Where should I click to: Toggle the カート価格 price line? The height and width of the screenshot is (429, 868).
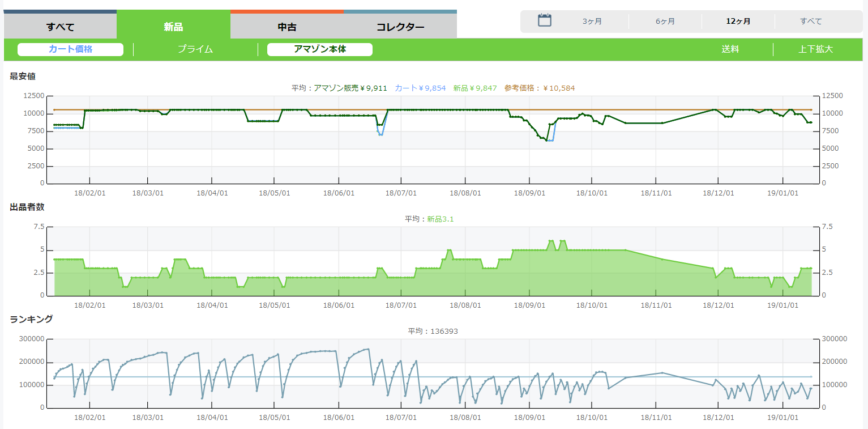pos(70,49)
